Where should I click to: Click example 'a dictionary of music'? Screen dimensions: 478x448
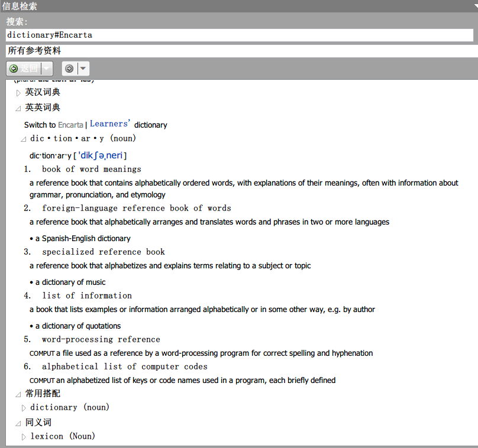70,283
